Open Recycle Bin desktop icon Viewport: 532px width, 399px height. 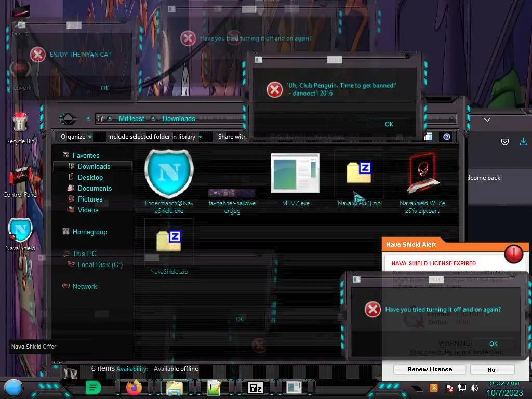coord(20,128)
